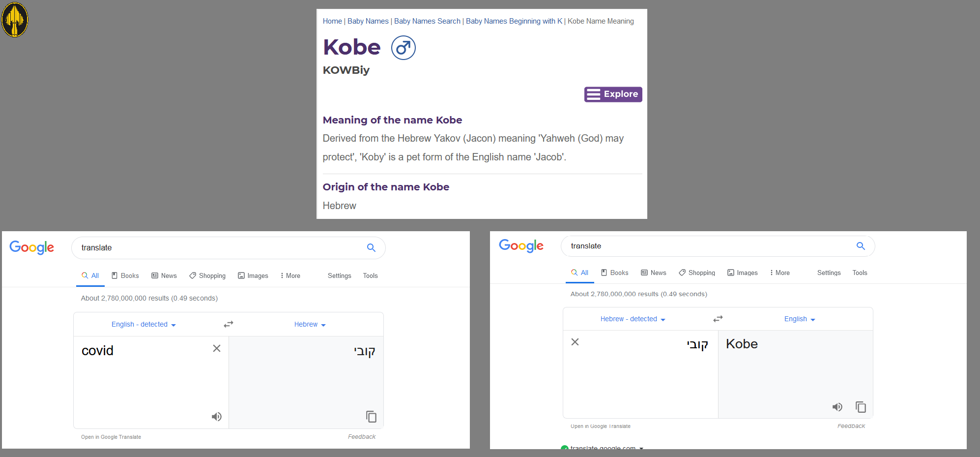The height and width of the screenshot is (457, 980).
Task: Open the Baby Names breadcrumb link
Action: pos(368,21)
